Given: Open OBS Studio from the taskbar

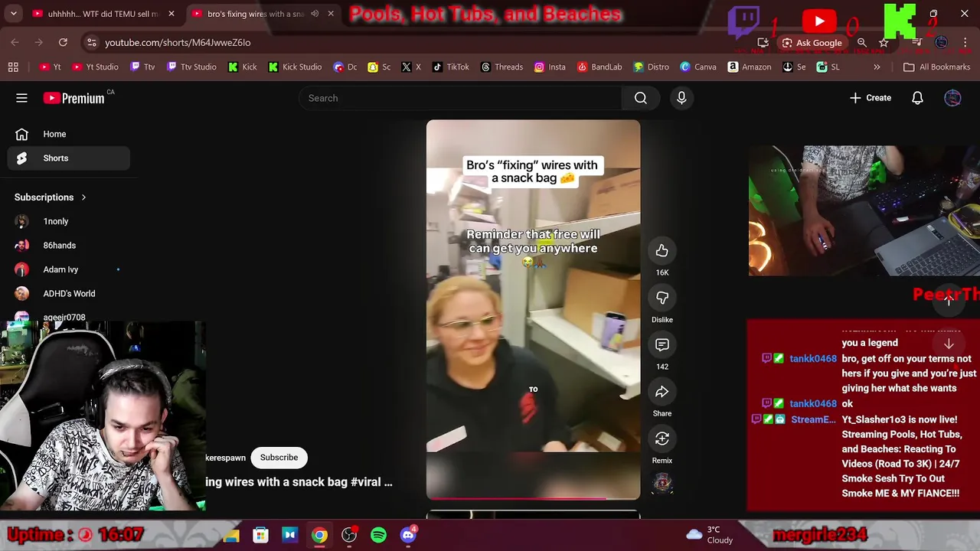Looking at the screenshot, I should pyautogui.click(x=349, y=535).
